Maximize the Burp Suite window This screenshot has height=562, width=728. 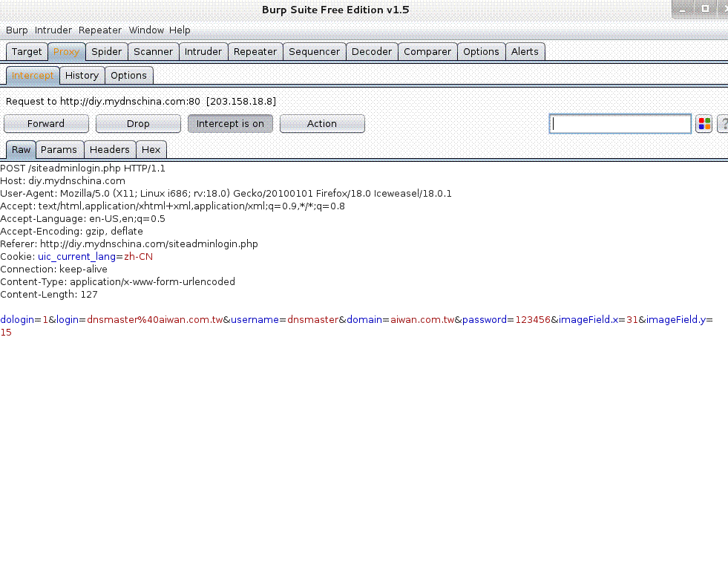click(705, 10)
